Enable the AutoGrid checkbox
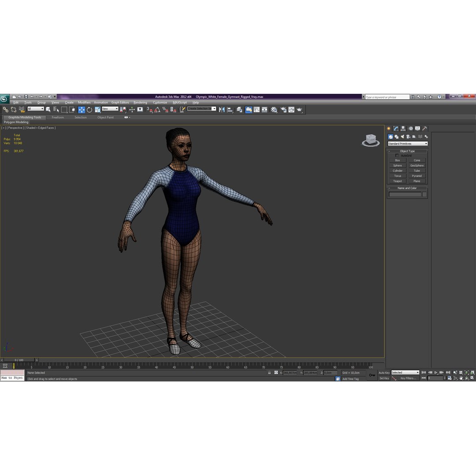The height and width of the screenshot is (476, 476). 397,156
